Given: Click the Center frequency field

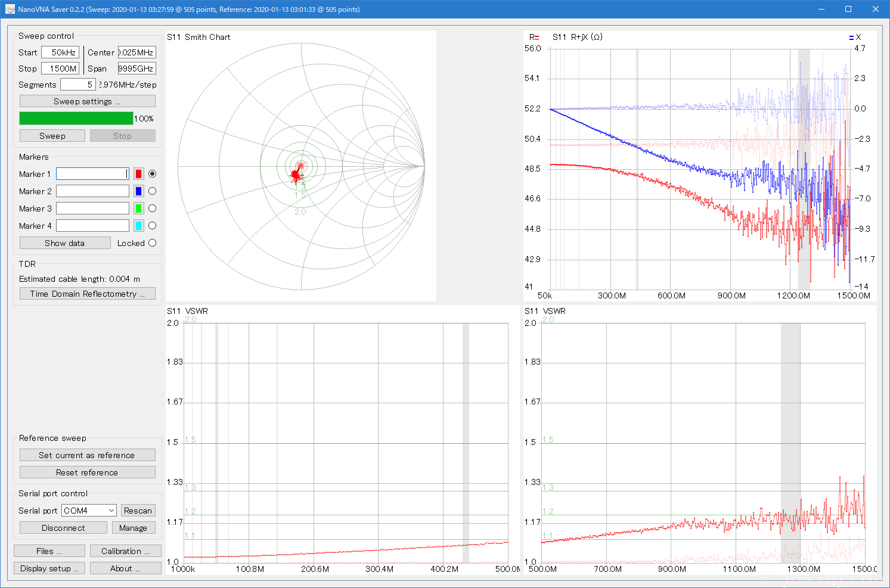Looking at the screenshot, I should [137, 52].
